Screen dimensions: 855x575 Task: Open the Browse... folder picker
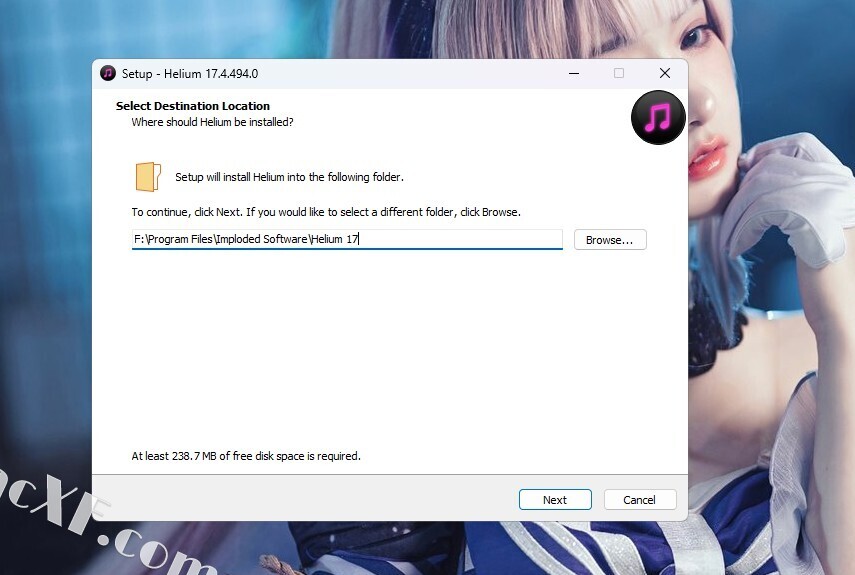(609, 240)
